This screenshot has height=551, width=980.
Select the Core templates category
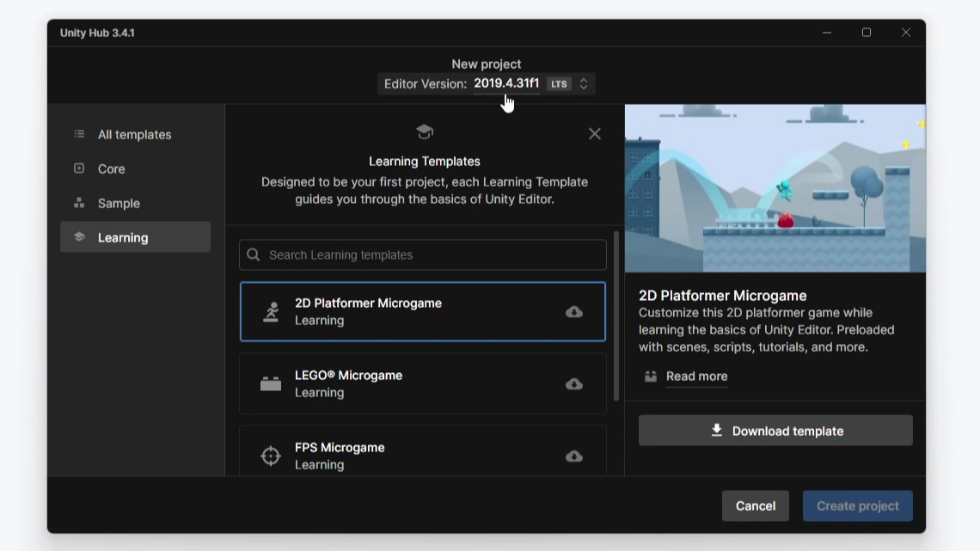135,168
